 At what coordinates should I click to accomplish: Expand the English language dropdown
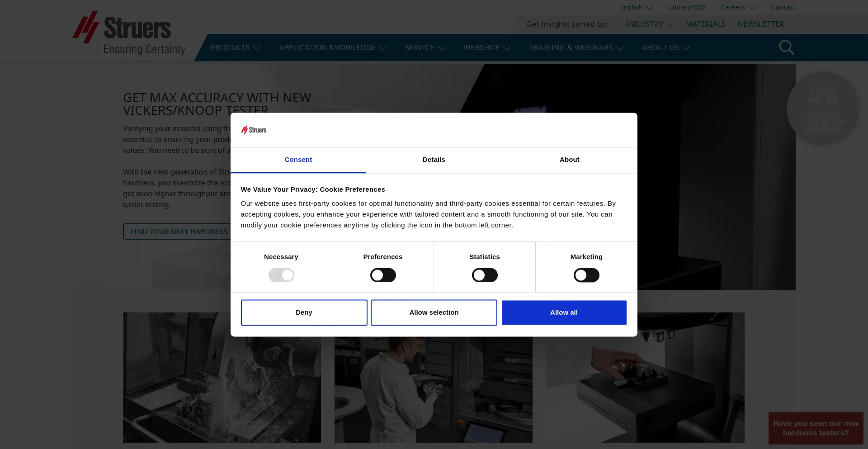[636, 7]
